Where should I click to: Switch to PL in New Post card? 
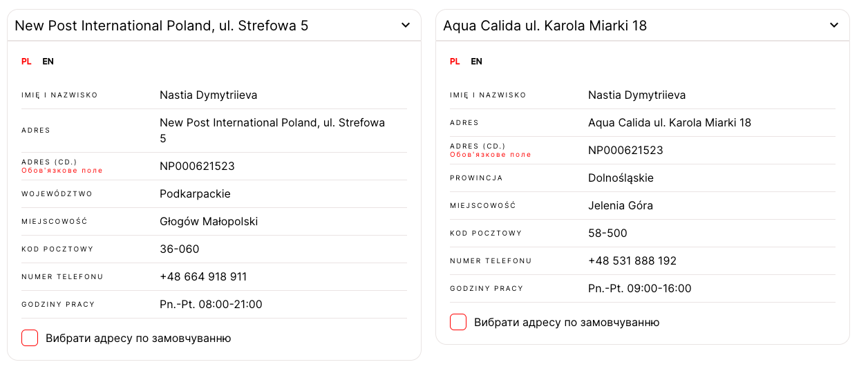pyautogui.click(x=26, y=61)
